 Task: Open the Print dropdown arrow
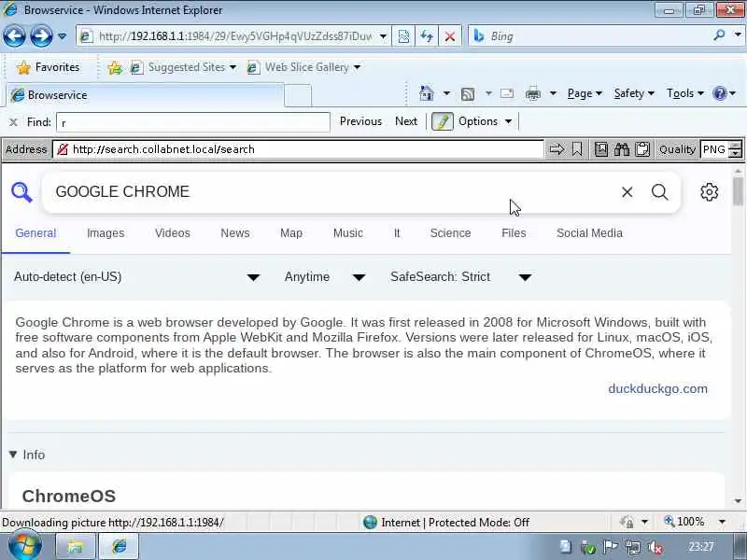coord(553,93)
